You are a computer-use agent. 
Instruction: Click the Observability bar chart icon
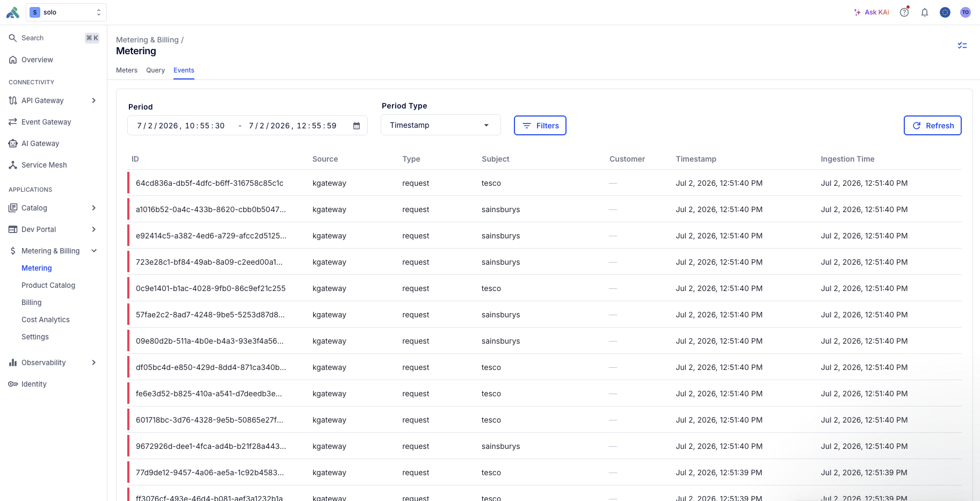(x=13, y=362)
